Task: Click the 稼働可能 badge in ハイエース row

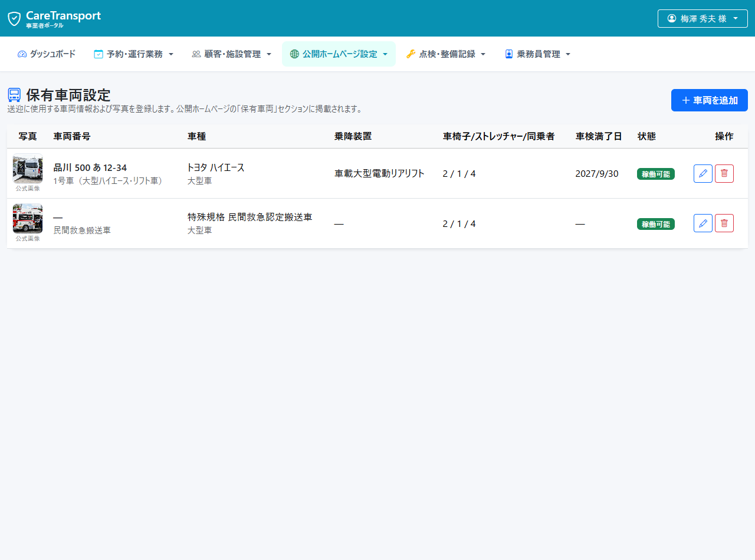Action: [x=656, y=174]
